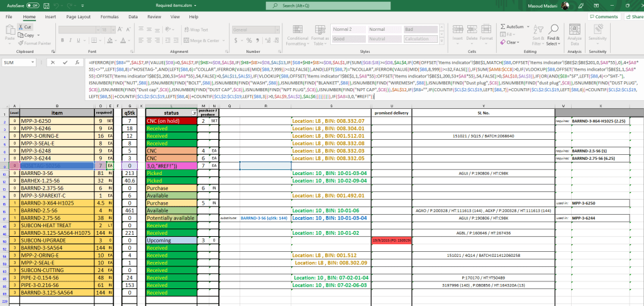The width and height of the screenshot is (644, 306).
Task: Open the Formulas ribbon tab
Action: [x=109, y=17]
